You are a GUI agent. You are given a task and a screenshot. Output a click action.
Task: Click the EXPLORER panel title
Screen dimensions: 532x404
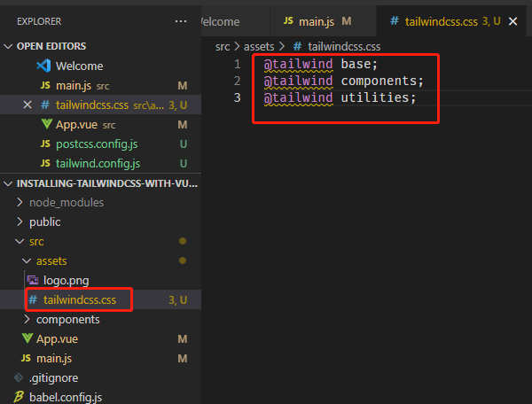39,21
